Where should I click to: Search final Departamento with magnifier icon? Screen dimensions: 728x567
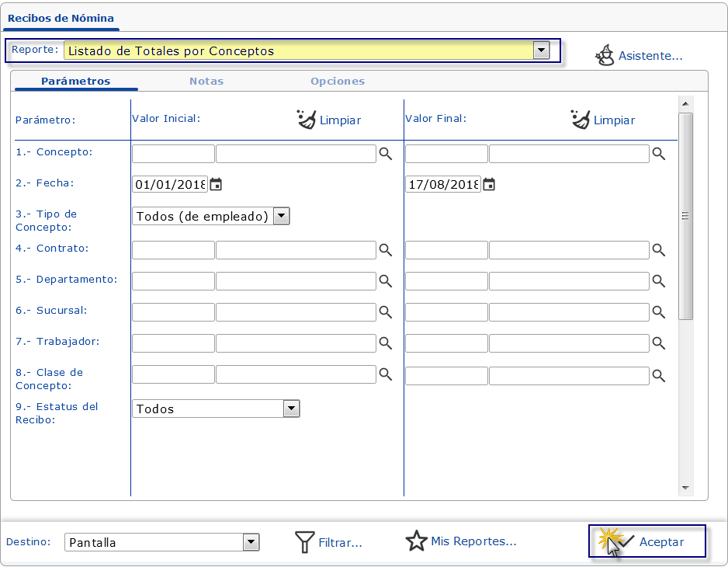(658, 281)
